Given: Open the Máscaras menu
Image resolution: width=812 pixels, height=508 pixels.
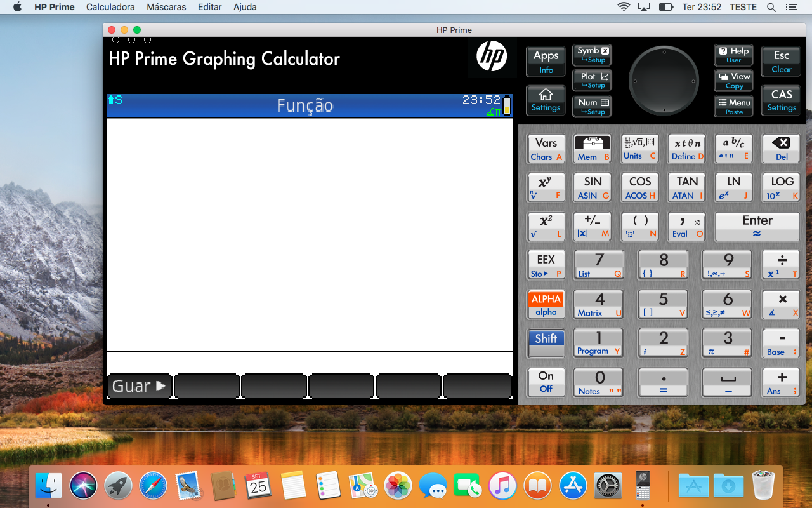Looking at the screenshot, I should [x=166, y=7].
